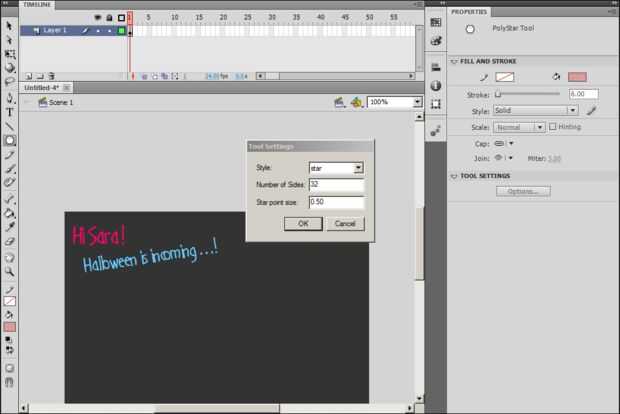The image size is (620, 414).
Task: Select the Free Transform tool
Action: tap(10, 54)
